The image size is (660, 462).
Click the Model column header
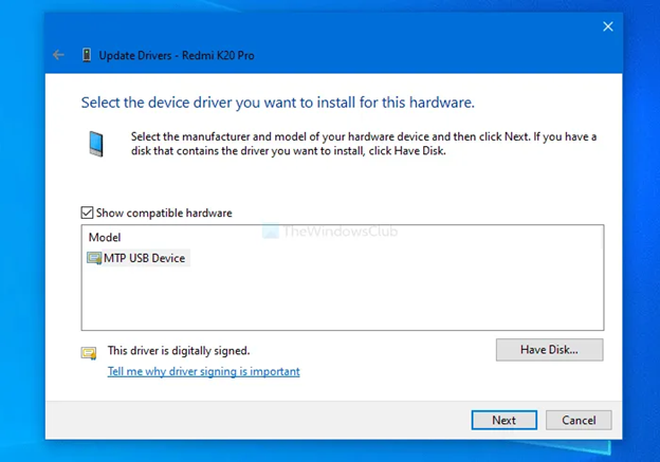tap(104, 238)
